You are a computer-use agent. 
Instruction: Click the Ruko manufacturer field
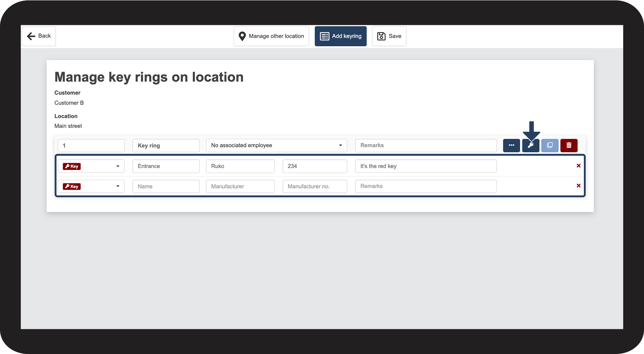240,166
